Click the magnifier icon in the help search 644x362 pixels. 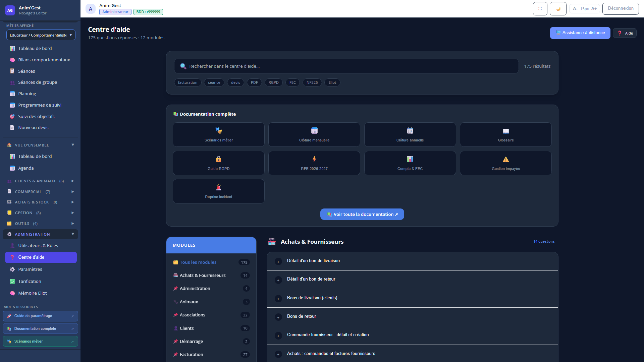tap(183, 66)
